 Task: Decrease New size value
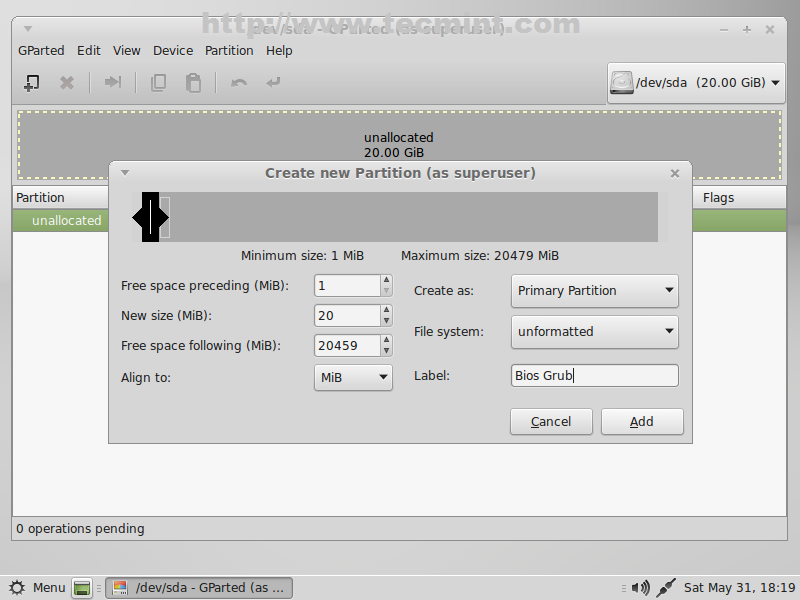(386, 321)
